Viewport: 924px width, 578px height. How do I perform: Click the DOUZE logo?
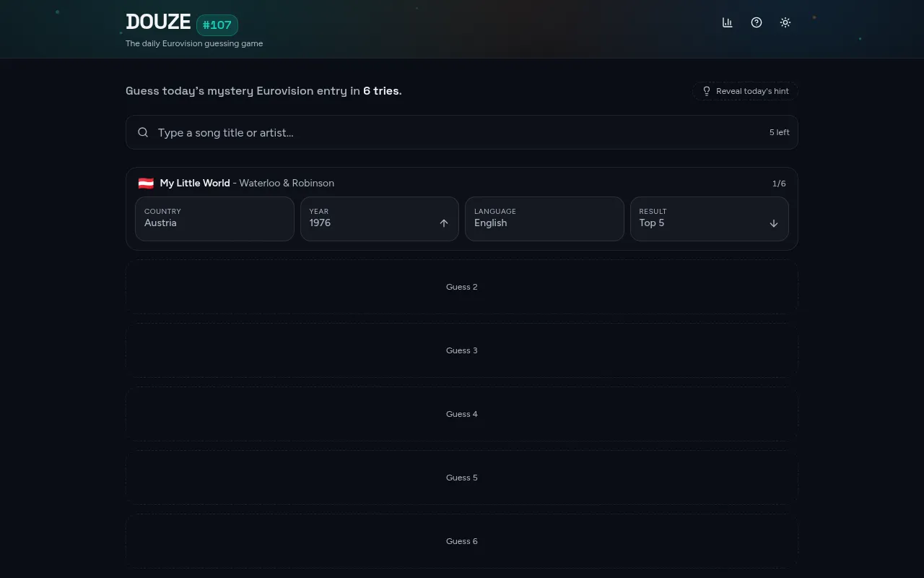pyautogui.click(x=158, y=22)
